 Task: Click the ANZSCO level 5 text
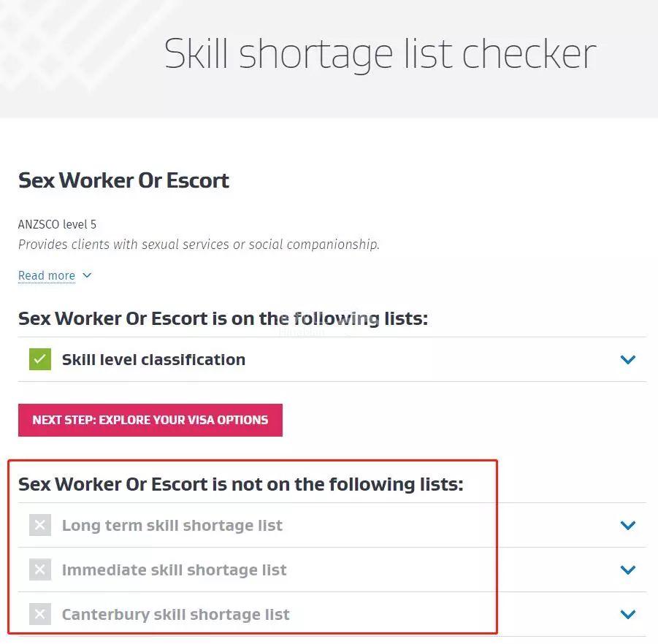pyautogui.click(x=57, y=224)
